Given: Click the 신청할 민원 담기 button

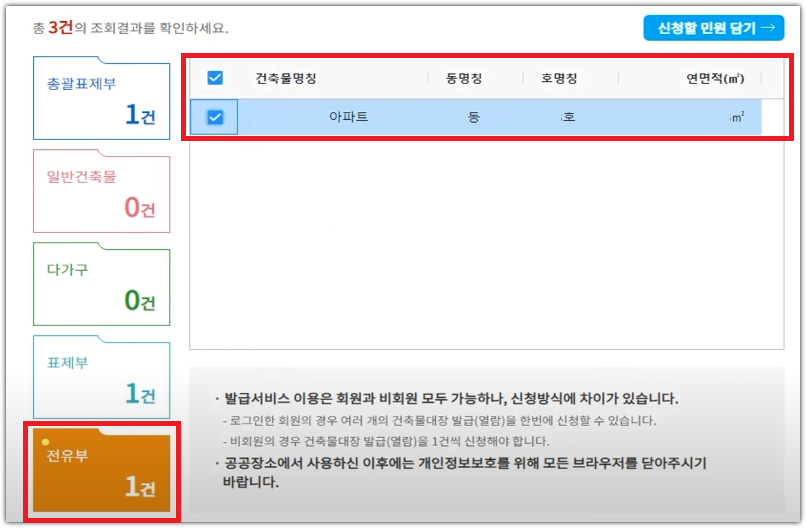Looking at the screenshot, I should point(713,28).
